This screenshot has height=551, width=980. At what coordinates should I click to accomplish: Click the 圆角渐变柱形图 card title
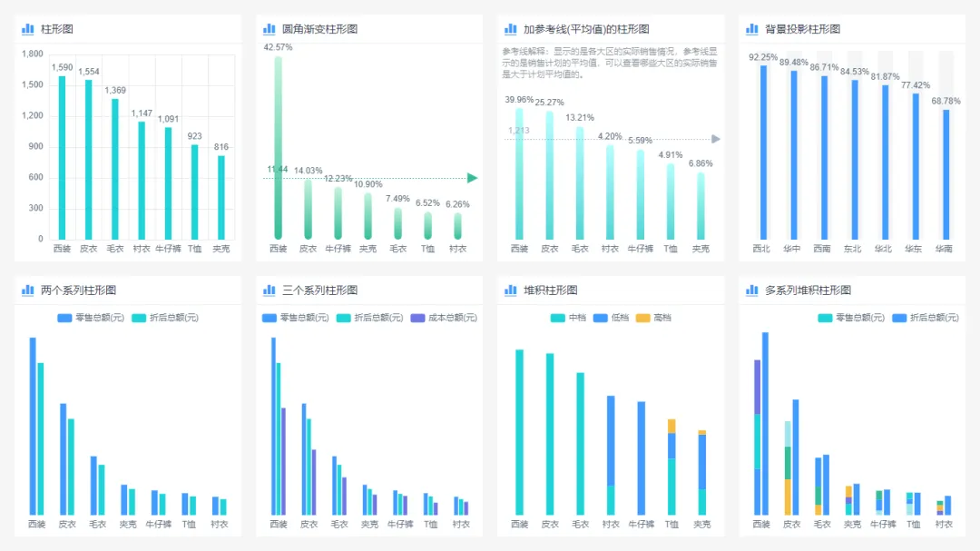coord(319,29)
